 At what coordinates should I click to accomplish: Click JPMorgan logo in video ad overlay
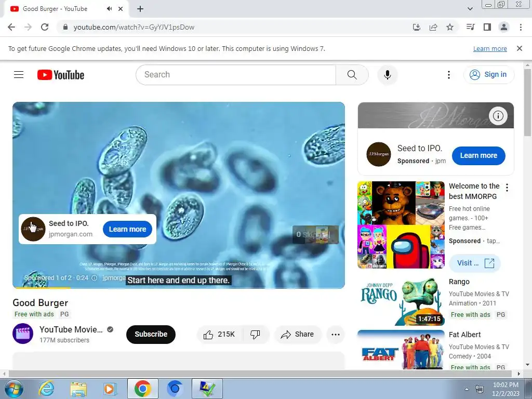(33, 229)
